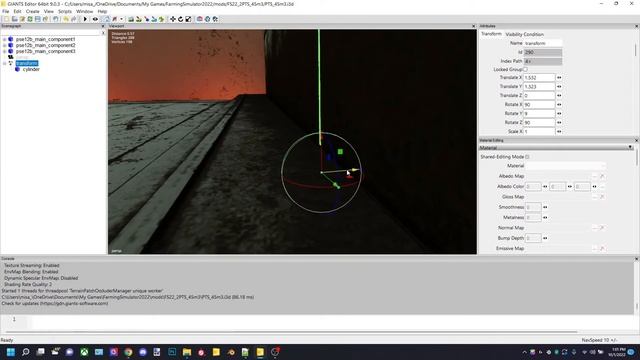Clear the scenegraph search field
The width and height of the screenshot is (640, 360).
tap(103, 33)
